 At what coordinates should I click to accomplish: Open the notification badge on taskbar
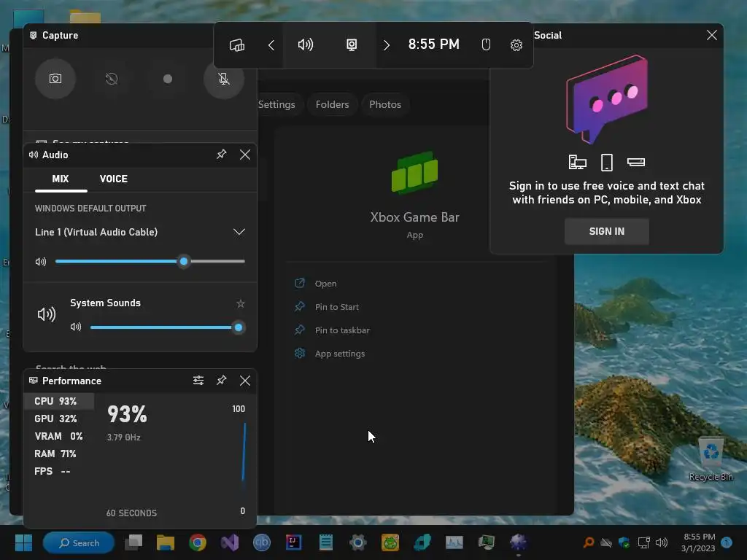click(x=727, y=542)
